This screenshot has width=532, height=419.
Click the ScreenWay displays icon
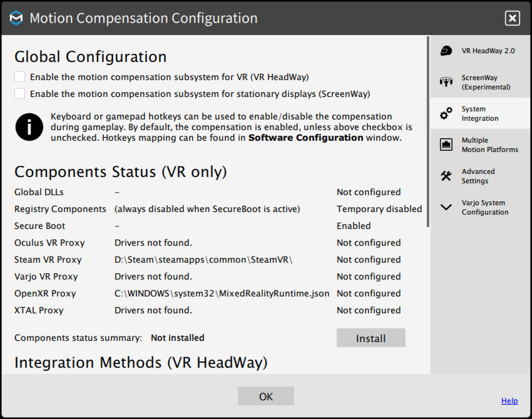(x=446, y=82)
